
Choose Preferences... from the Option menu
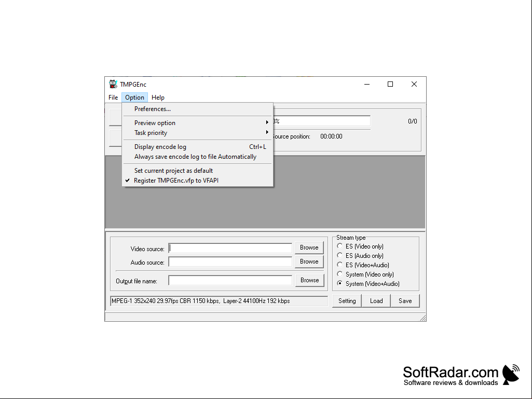[197, 109]
